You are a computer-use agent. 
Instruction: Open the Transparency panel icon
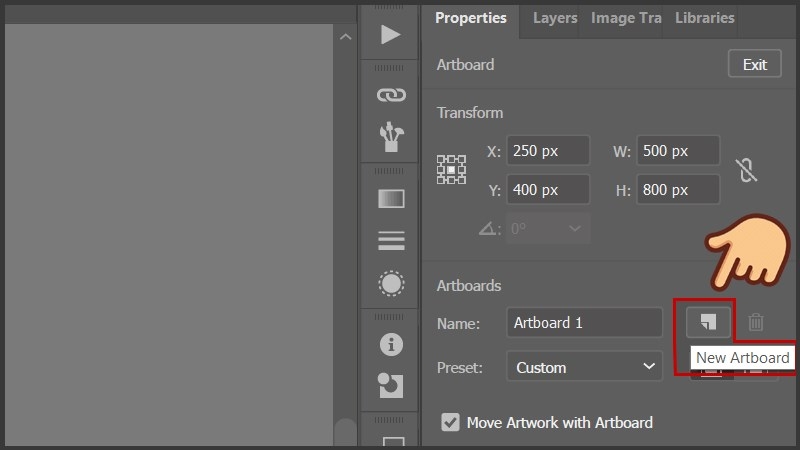tap(390, 283)
